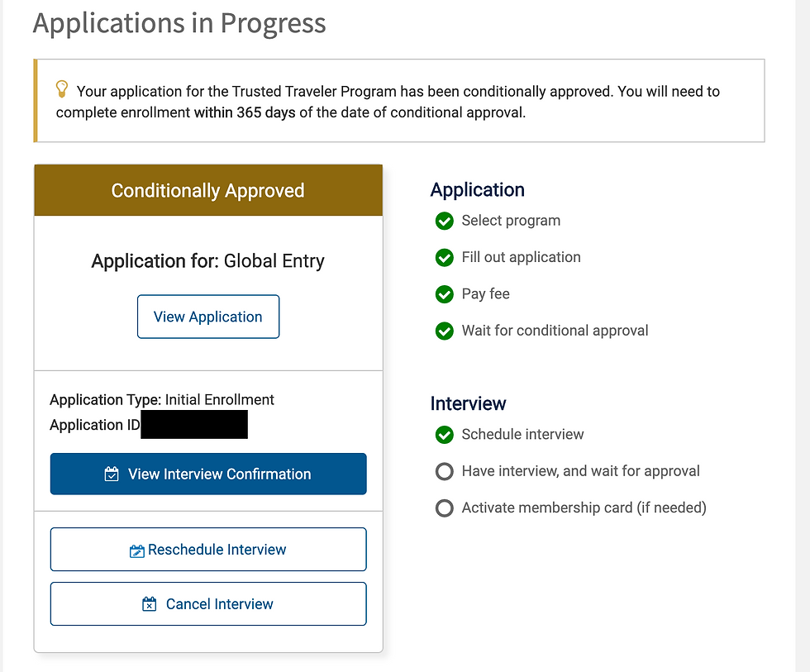Click the Interview section heading

(x=468, y=403)
